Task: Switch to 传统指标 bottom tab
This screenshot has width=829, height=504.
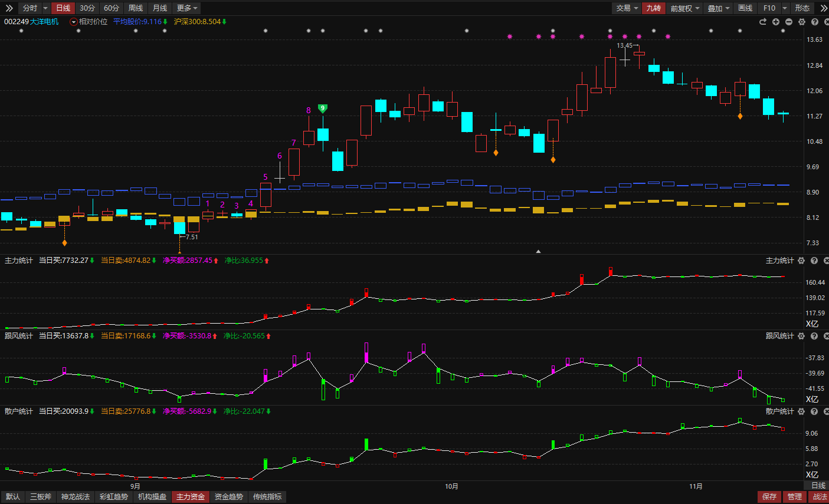Action: (267, 497)
